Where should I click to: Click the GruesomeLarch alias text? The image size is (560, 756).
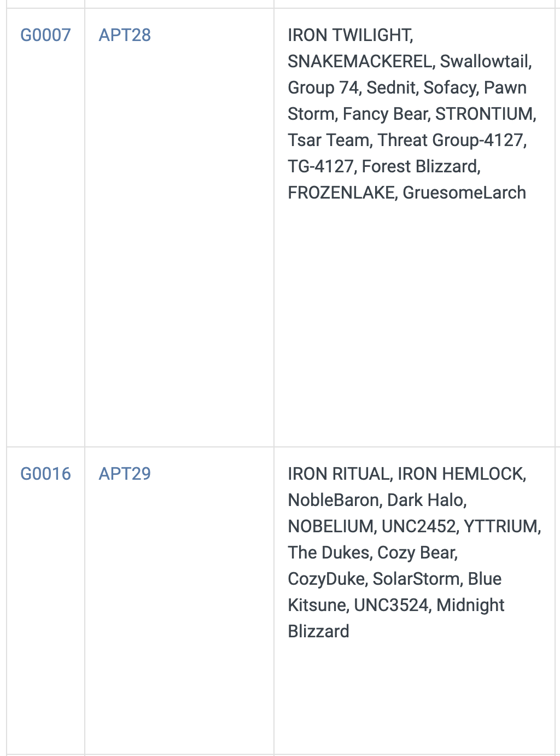464,193
